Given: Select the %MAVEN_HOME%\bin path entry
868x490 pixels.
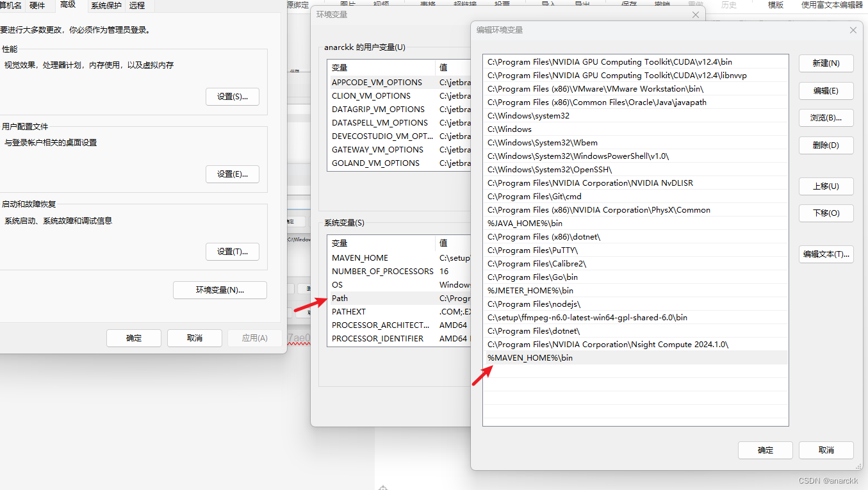Looking at the screenshot, I should (635, 358).
